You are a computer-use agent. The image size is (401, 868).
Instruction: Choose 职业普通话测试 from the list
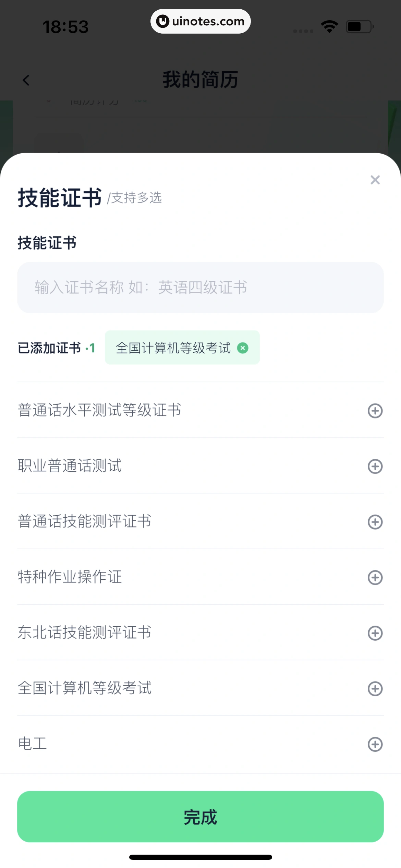70,466
